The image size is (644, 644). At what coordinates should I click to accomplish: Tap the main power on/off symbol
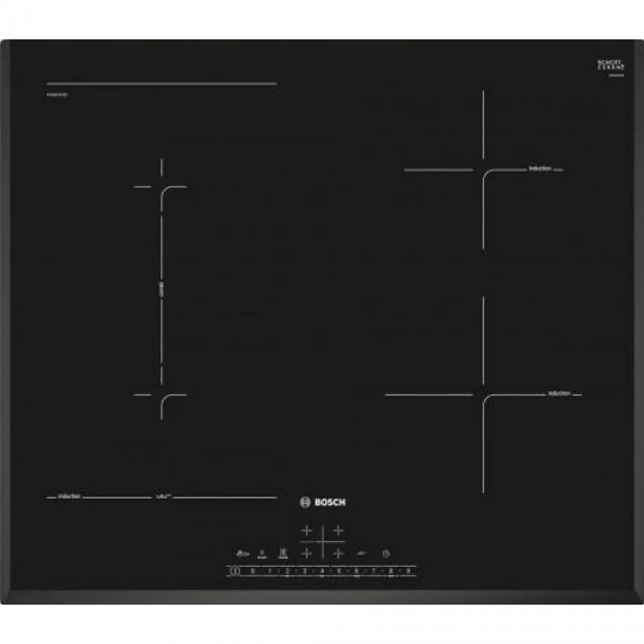[235, 571]
